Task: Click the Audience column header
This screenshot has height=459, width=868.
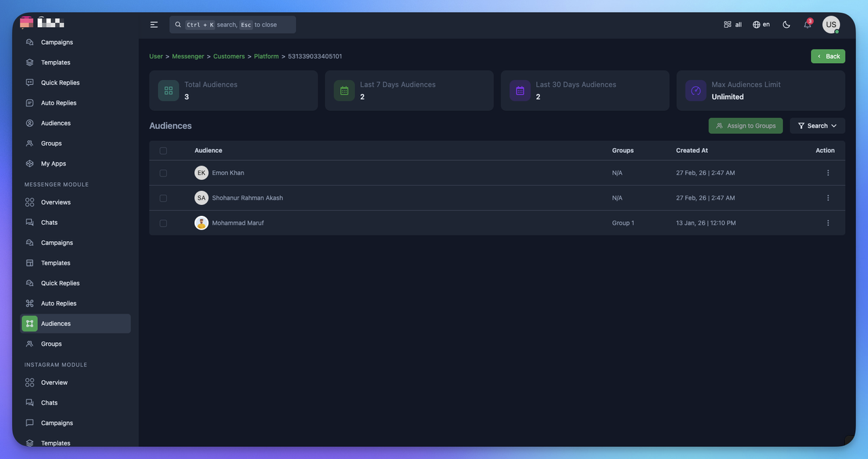Action: click(208, 151)
